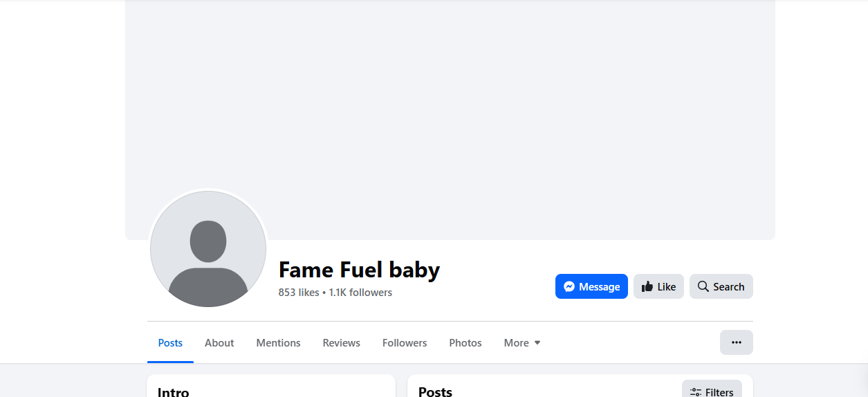Click the Message button label text
The height and width of the screenshot is (397, 868).
point(599,286)
